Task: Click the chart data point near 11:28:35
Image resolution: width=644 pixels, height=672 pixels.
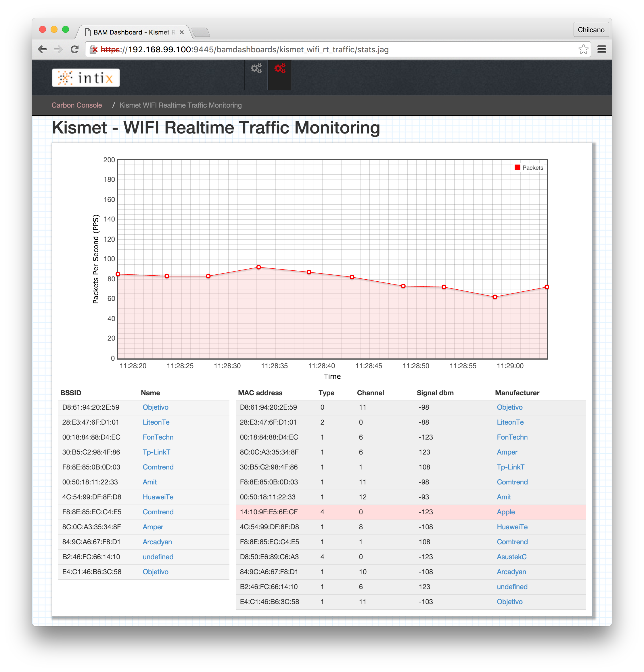Action: [x=259, y=267]
